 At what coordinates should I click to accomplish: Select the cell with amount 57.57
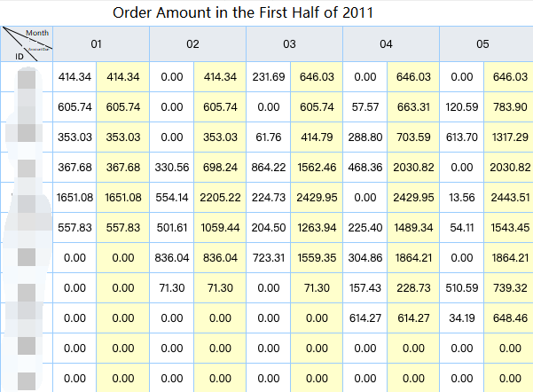tap(365, 107)
